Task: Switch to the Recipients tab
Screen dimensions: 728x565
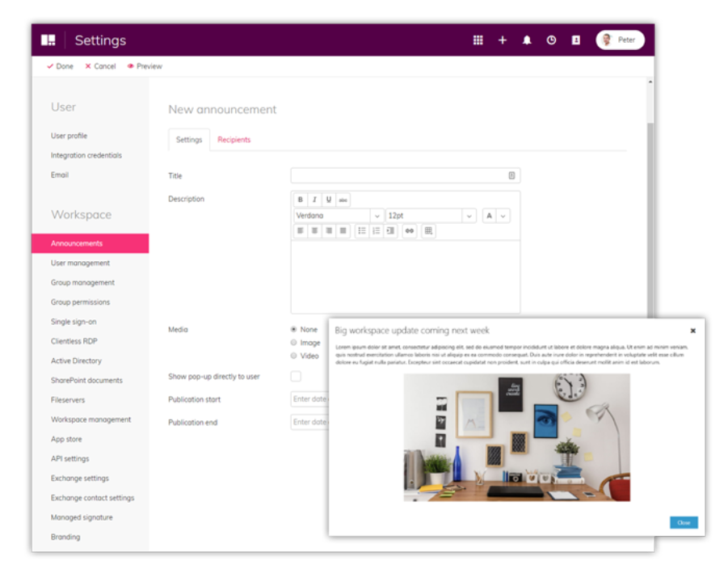Action: click(x=234, y=139)
